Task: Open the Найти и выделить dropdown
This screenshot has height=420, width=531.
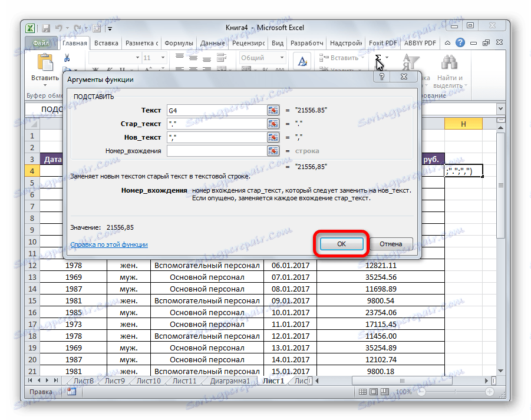Action: click(x=450, y=81)
